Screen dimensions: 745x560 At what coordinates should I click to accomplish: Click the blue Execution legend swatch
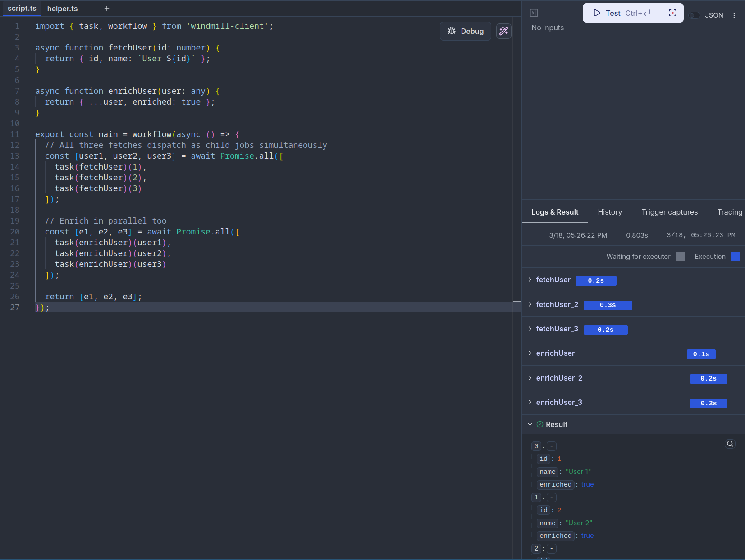click(x=735, y=257)
